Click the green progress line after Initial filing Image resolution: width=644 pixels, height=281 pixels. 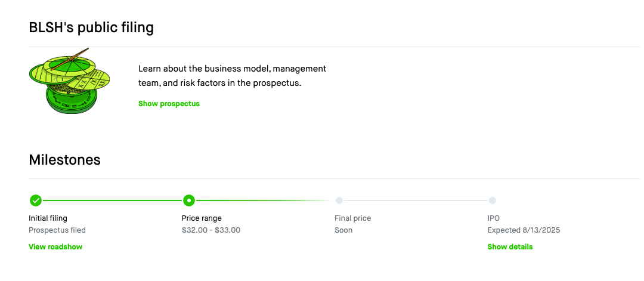click(x=112, y=200)
